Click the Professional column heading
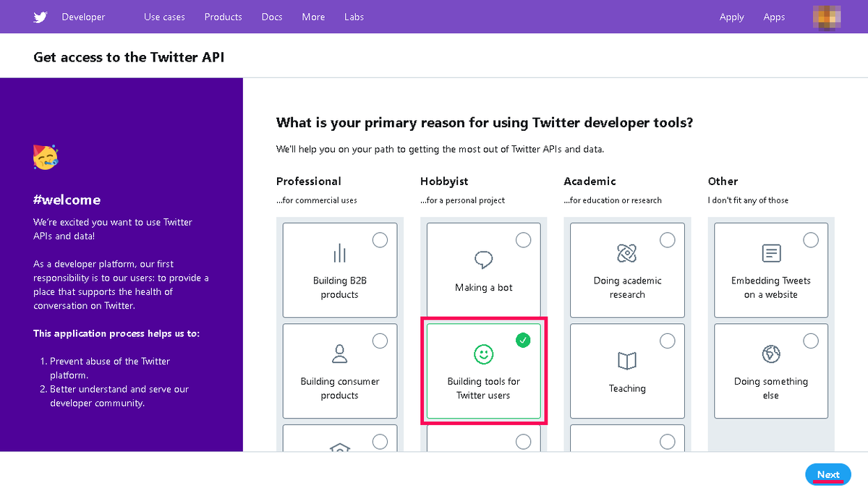This screenshot has height=496, width=868. coord(309,181)
